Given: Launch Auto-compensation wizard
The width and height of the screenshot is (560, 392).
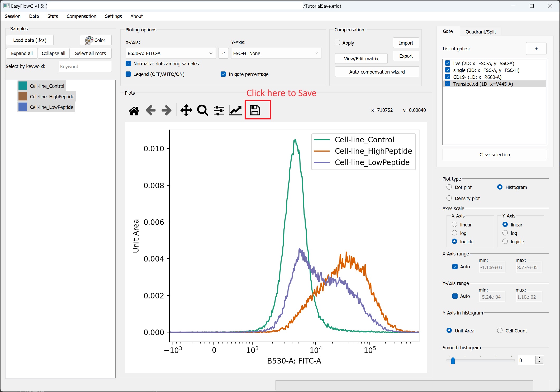Looking at the screenshot, I should tap(377, 72).
